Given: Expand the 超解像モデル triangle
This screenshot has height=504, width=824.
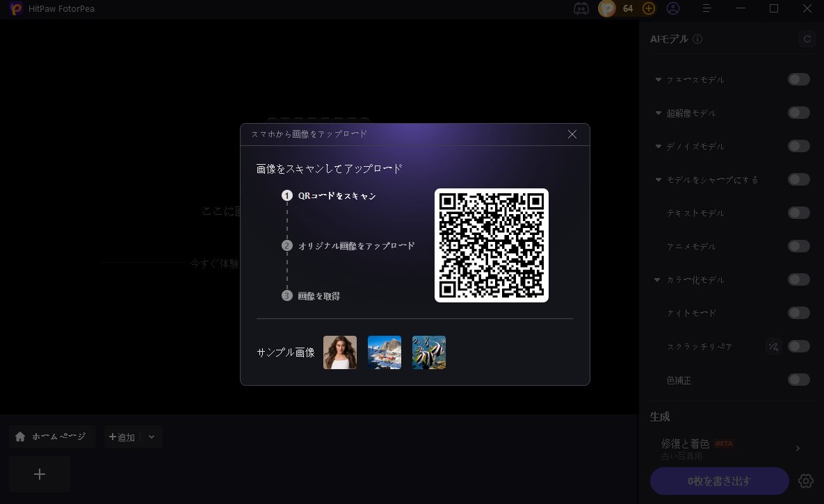Looking at the screenshot, I should [658, 113].
